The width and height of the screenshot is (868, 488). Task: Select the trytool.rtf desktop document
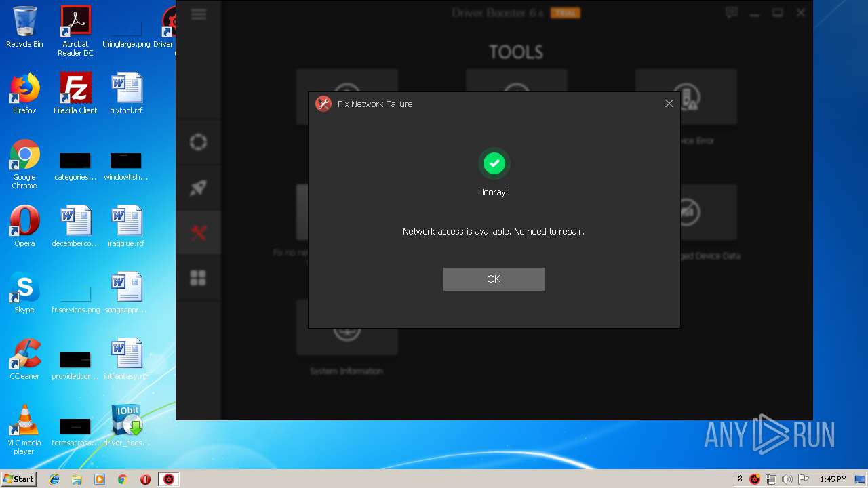pos(126,94)
